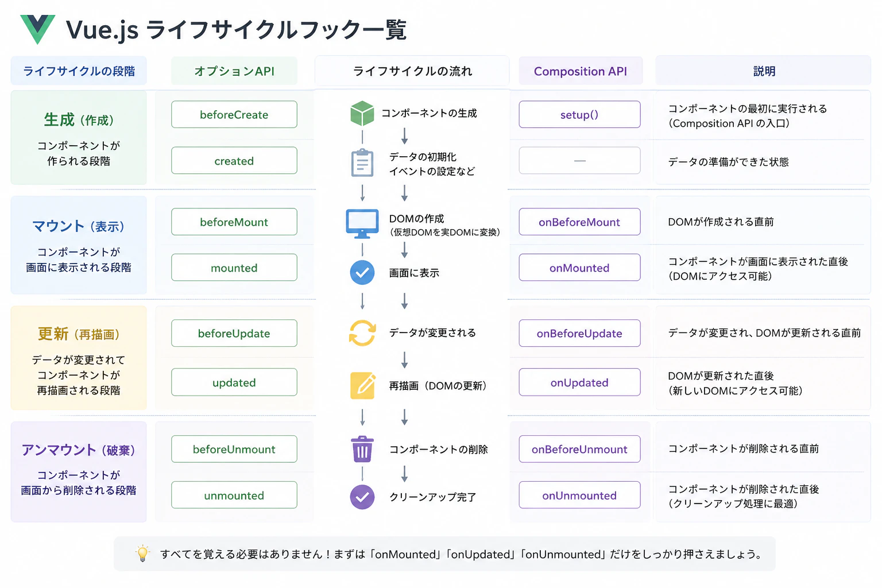Select the green beforeMount hook box

coord(234,222)
